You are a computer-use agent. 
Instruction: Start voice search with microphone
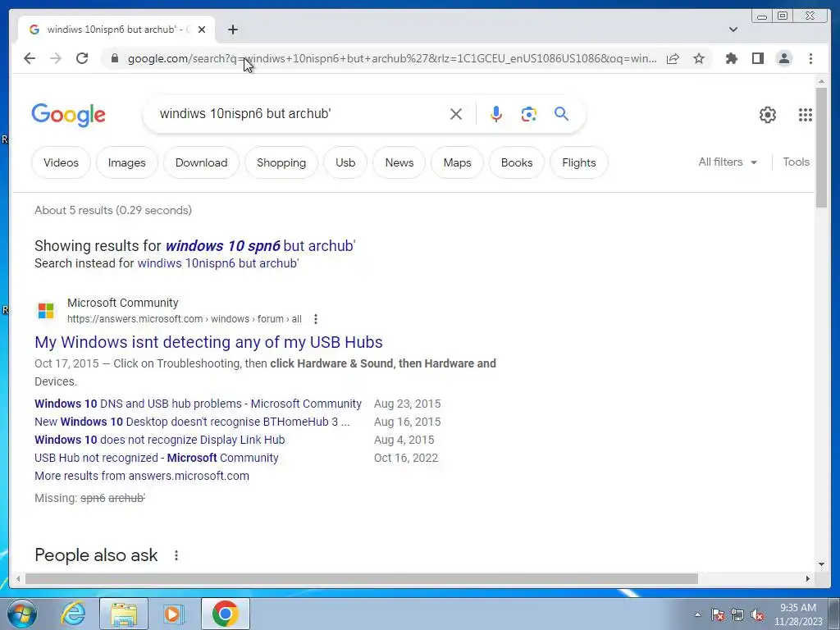tap(496, 114)
